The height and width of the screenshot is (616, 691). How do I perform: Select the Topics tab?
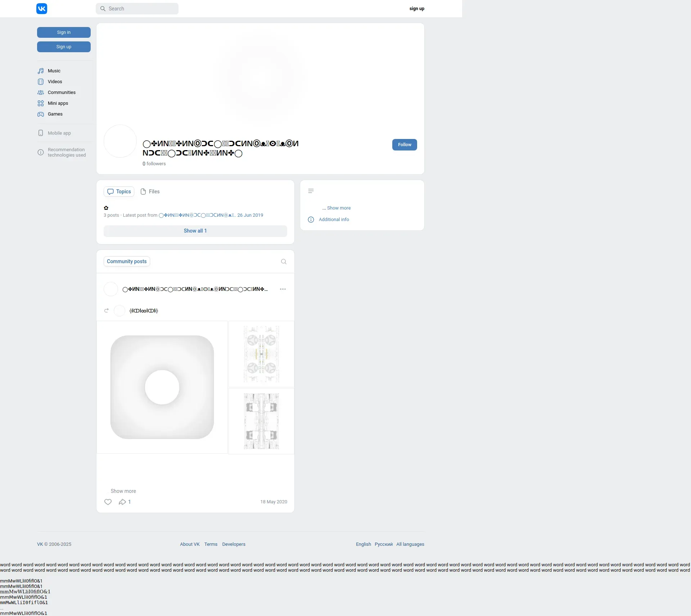[x=119, y=192]
